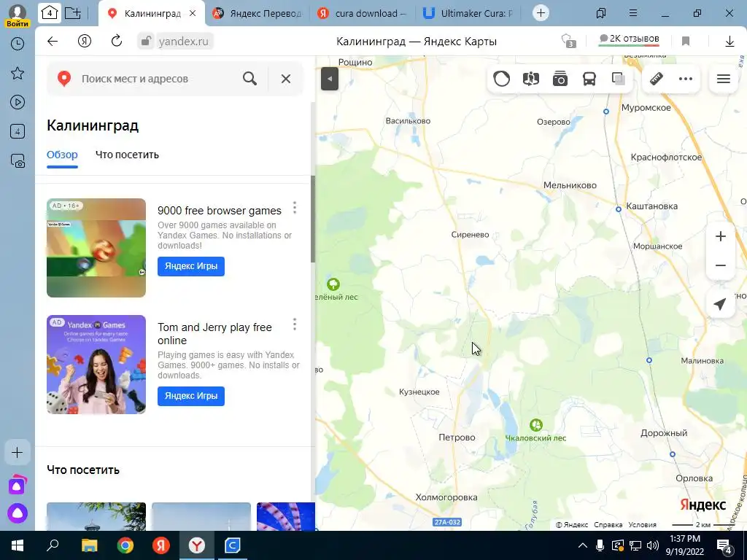Open the Tom and Jerry ad thumbnail
Image resolution: width=747 pixels, height=560 pixels.
point(96,365)
